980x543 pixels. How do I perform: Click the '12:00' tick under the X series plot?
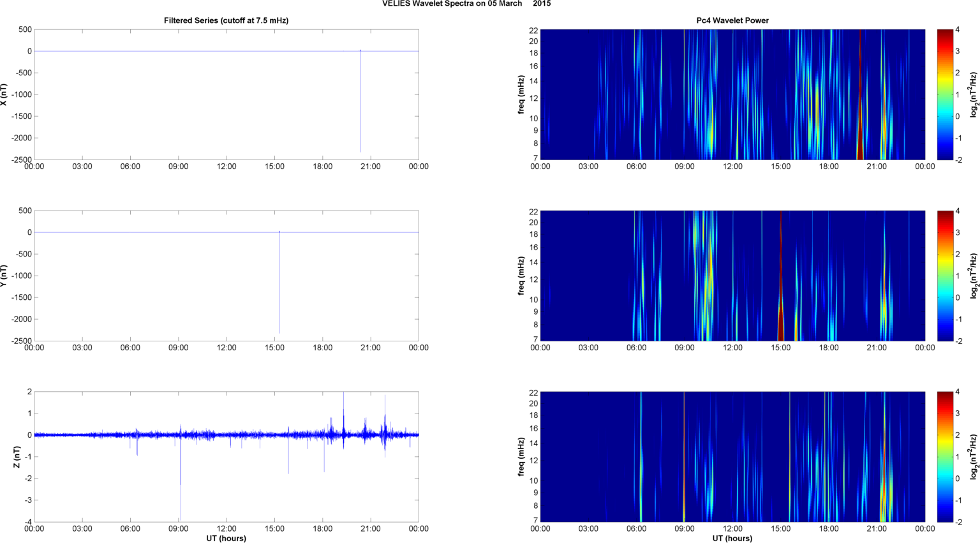[x=226, y=167]
